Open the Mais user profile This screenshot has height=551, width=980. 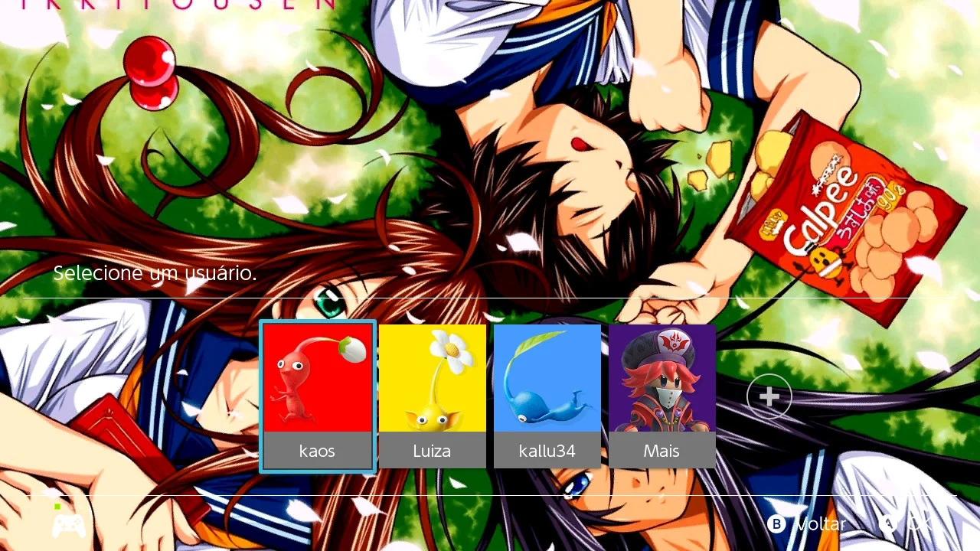click(x=662, y=396)
